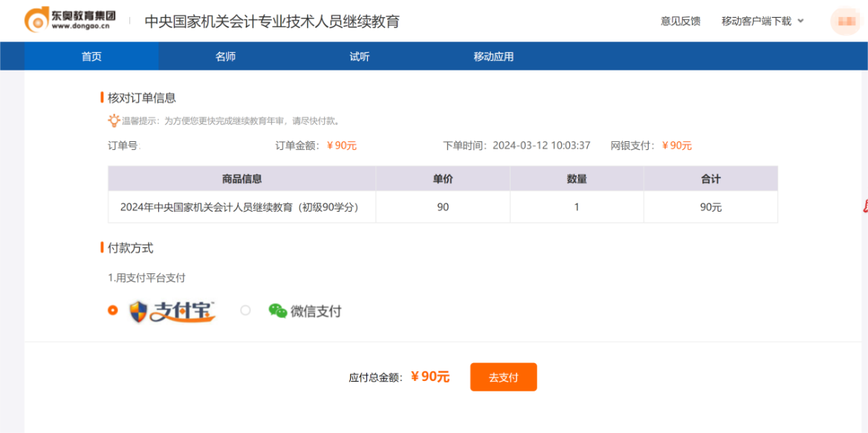Click the 微信支付 label text
This screenshot has height=433, width=868.
(316, 311)
